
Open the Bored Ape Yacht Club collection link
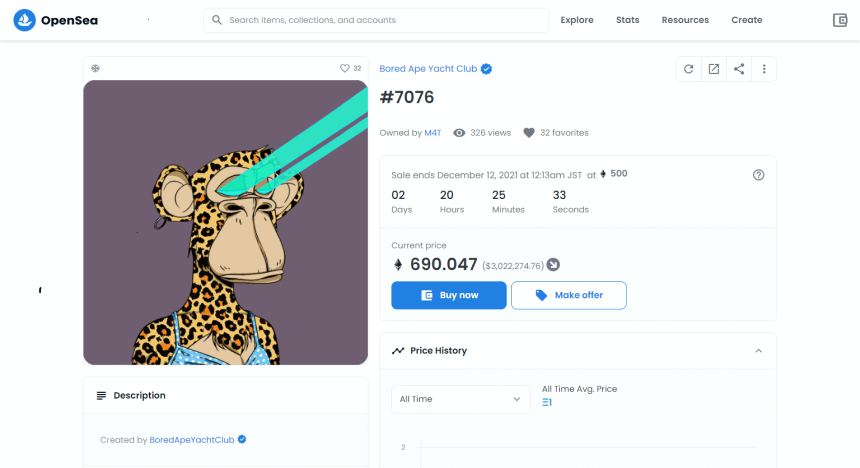coord(429,69)
